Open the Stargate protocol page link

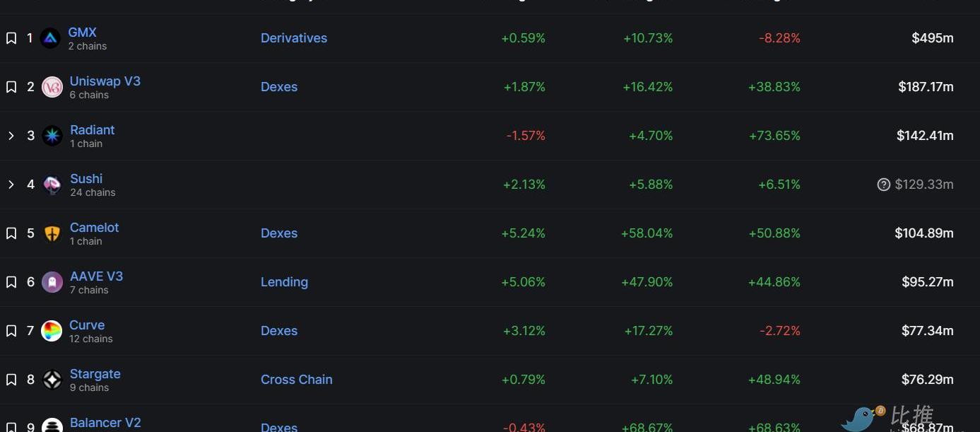(95, 374)
